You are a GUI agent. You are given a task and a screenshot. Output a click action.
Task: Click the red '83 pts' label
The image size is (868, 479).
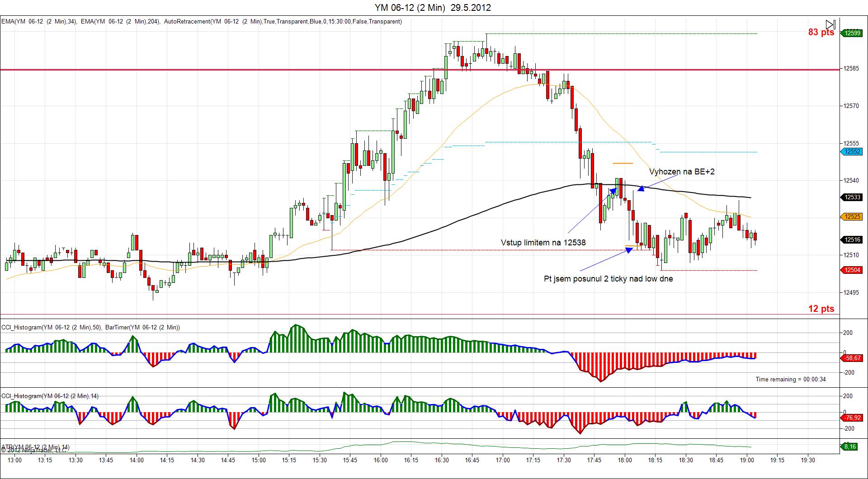(821, 32)
